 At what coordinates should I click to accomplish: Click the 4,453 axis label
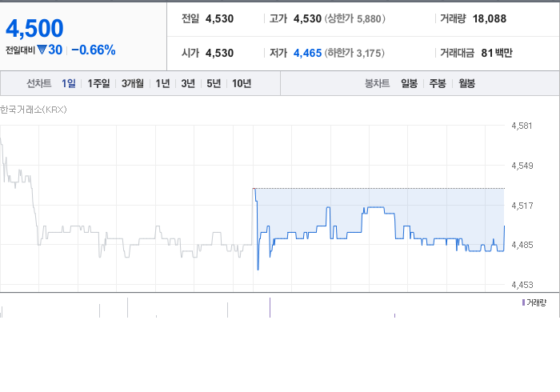pos(522,285)
